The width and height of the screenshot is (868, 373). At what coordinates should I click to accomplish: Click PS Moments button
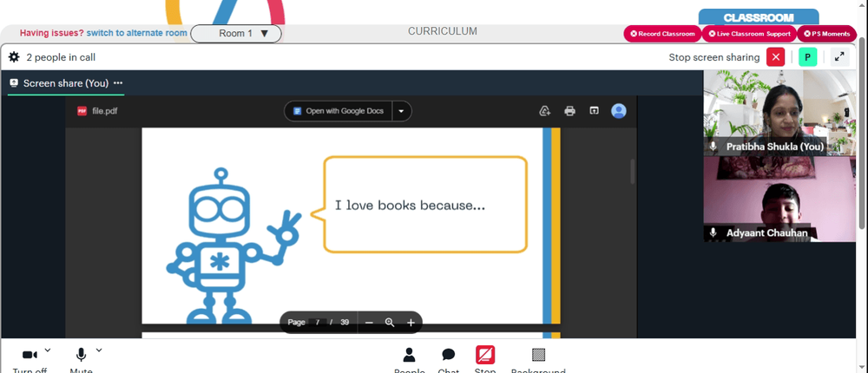click(x=827, y=34)
